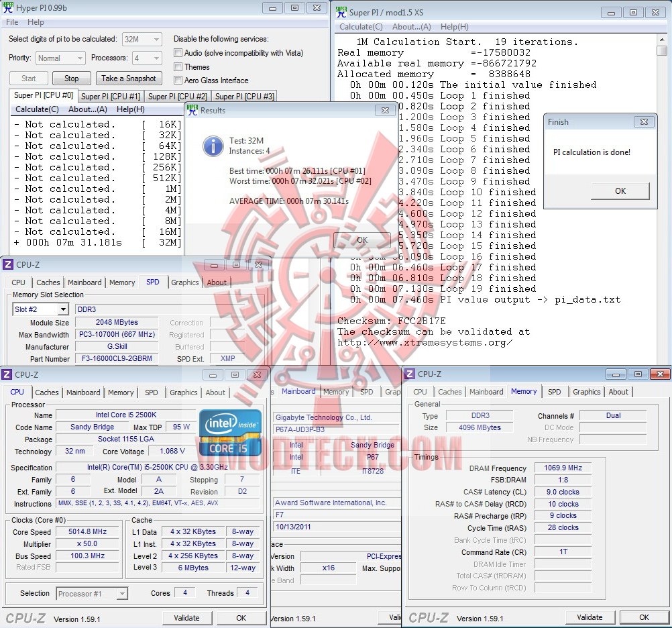Open Calculate(C) menu in Super PI XS window
672x628 pixels.
[x=361, y=27]
